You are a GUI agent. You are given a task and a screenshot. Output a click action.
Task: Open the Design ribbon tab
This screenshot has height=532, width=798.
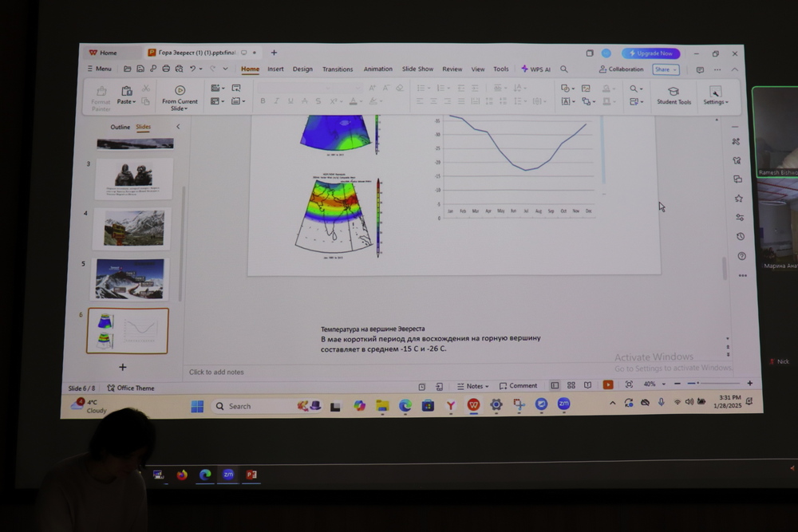point(302,69)
